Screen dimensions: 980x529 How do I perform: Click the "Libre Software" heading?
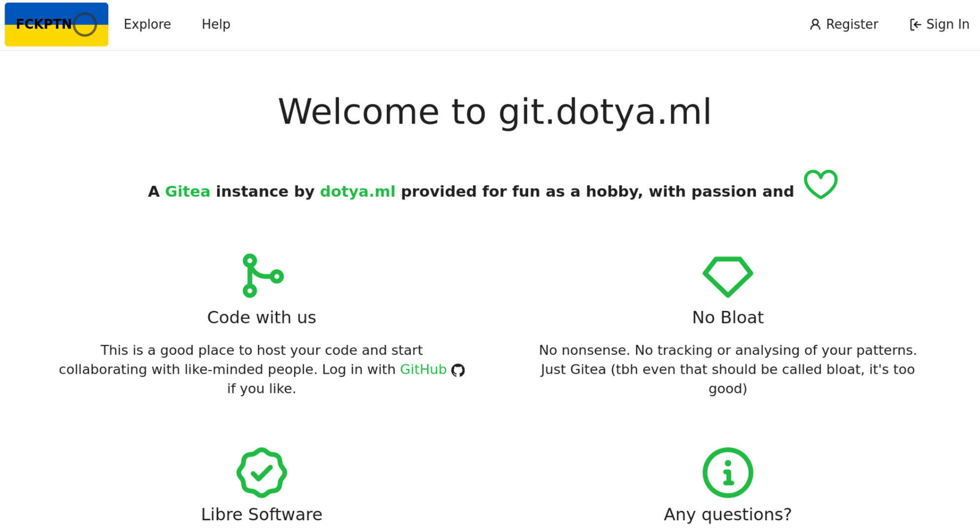tap(261, 514)
